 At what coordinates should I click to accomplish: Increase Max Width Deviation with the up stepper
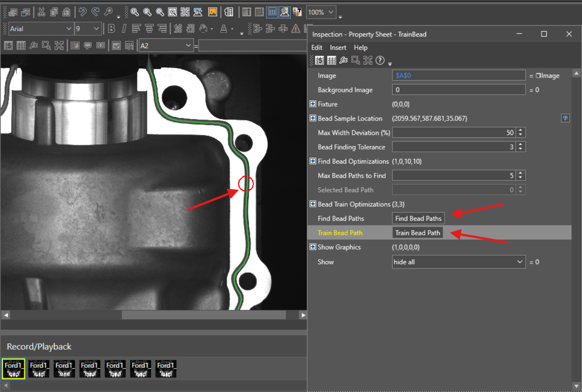520,130
